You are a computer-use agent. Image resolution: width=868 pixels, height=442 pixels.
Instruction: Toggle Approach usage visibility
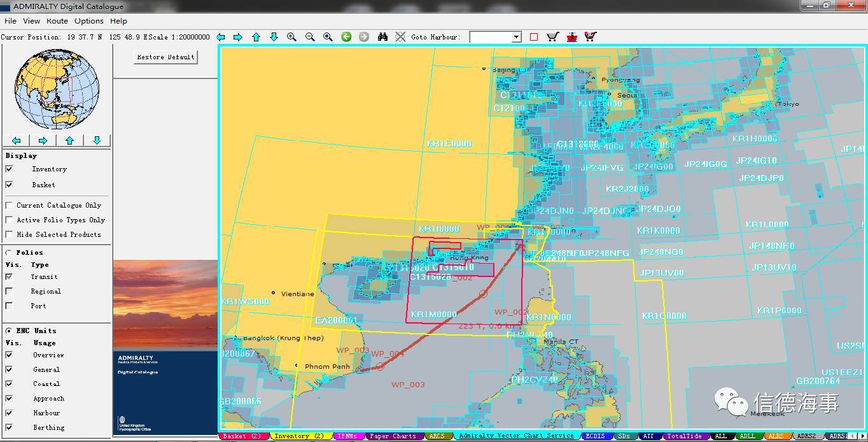[9, 398]
